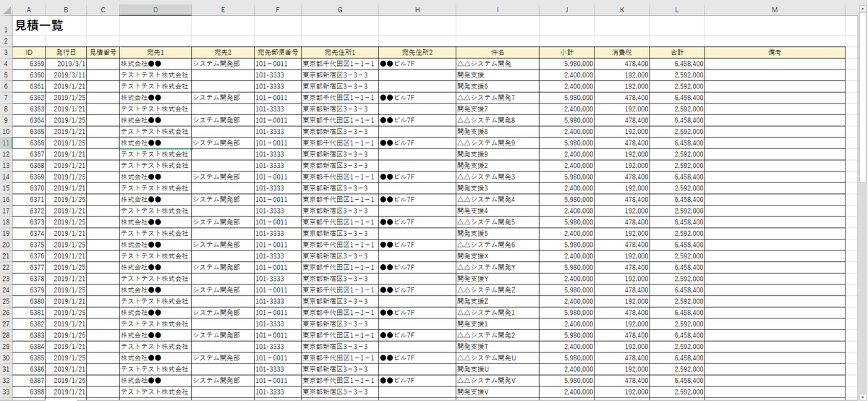Click the 宛先1 header cell
Screen dimensions: 868x401
pos(156,53)
